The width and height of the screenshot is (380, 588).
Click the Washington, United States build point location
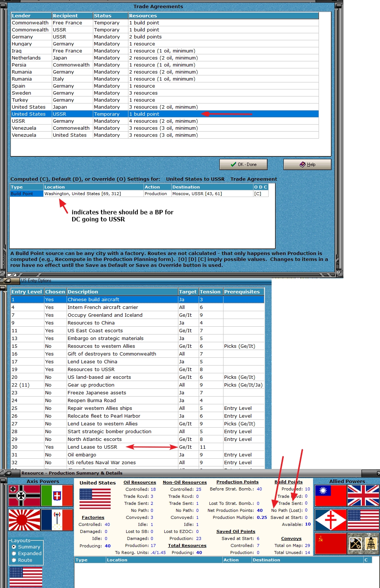tap(93, 194)
